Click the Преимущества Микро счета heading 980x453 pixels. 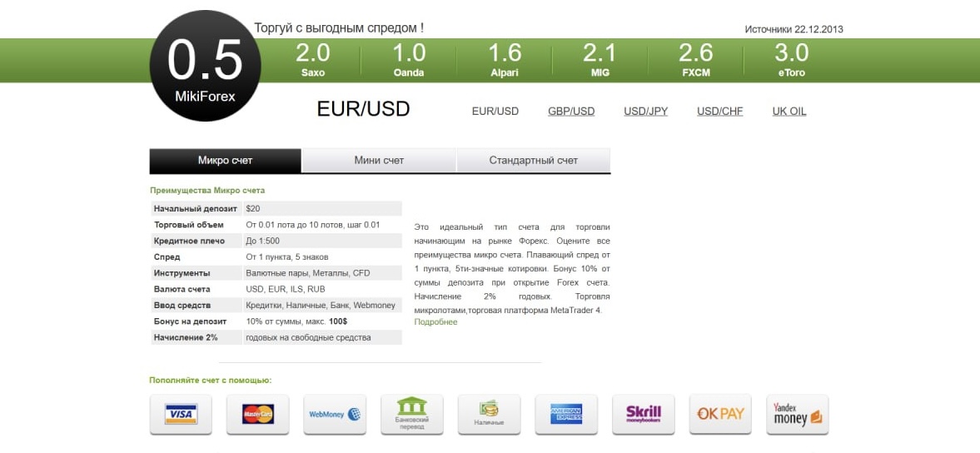click(206, 191)
